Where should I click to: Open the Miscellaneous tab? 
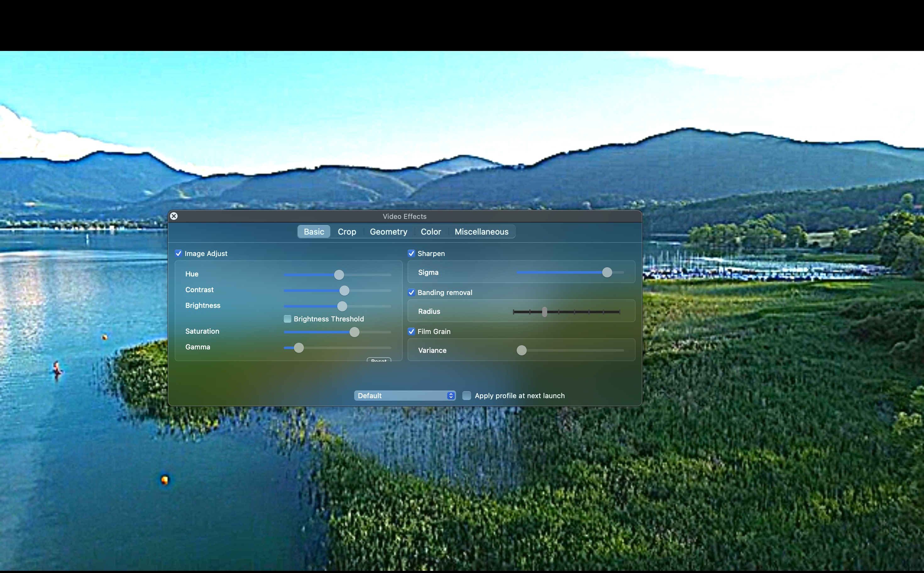click(482, 231)
